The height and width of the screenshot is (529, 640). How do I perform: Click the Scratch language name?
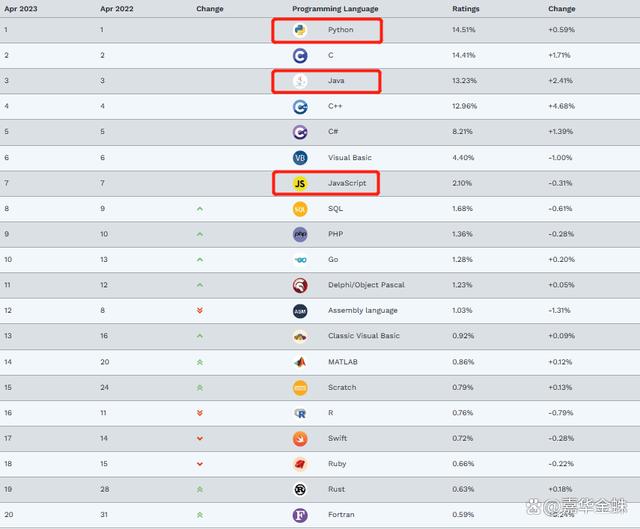342,387
